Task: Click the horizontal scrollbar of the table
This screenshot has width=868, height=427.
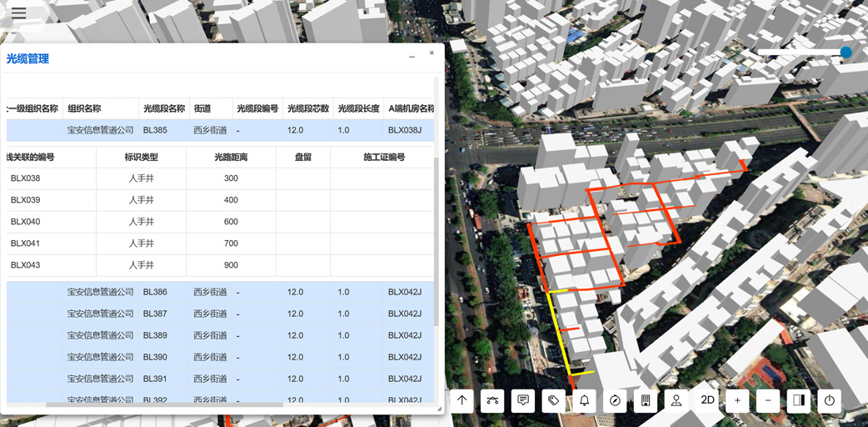Action: [x=164, y=404]
